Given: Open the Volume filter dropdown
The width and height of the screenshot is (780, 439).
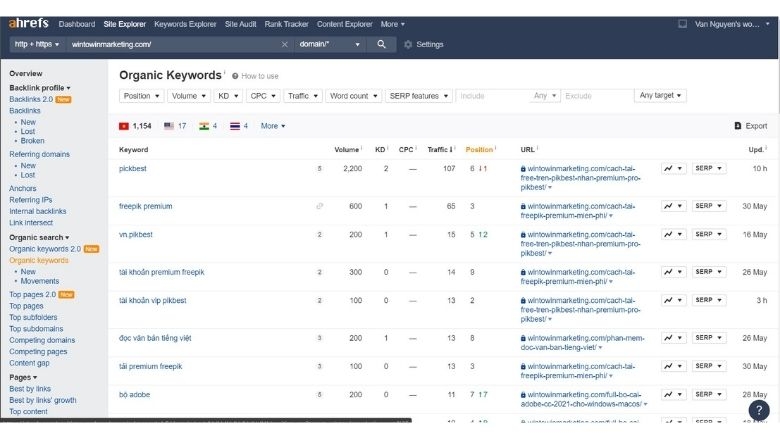Looking at the screenshot, I should [x=189, y=96].
